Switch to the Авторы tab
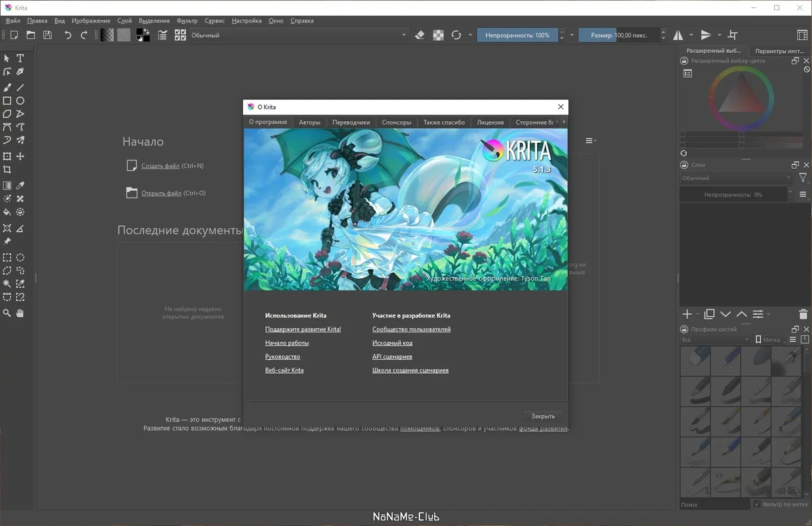Screen dimensions: 812x526 [310, 123]
